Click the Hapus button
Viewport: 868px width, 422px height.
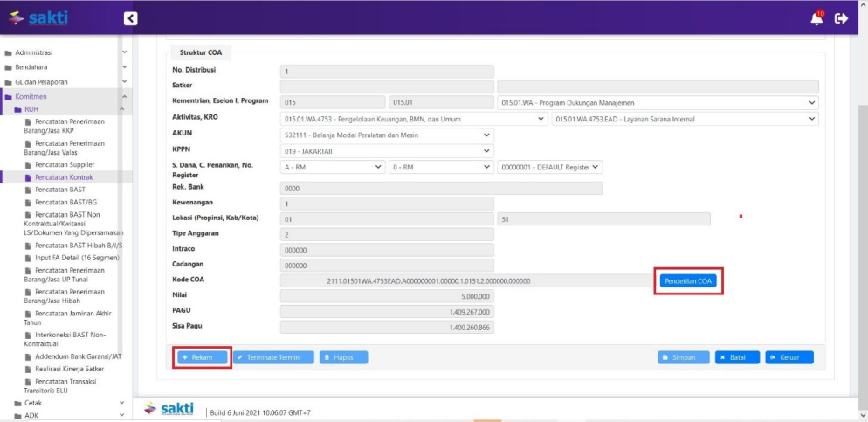coord(343,357)
